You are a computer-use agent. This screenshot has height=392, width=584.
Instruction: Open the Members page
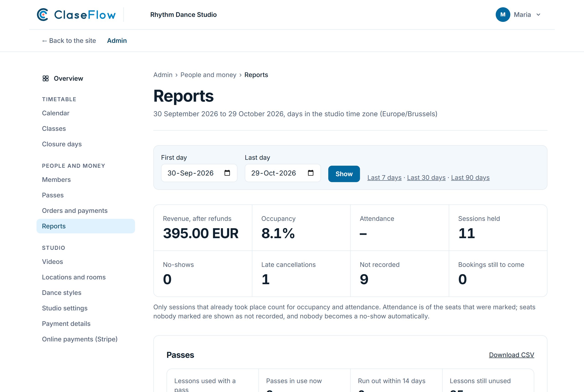tap(56, 180)
